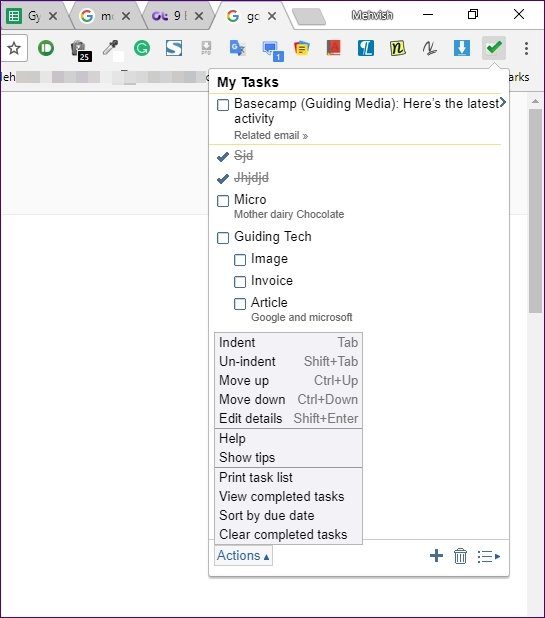
Task: Uncheck the completed Sjd task
Action: [223, 156]
